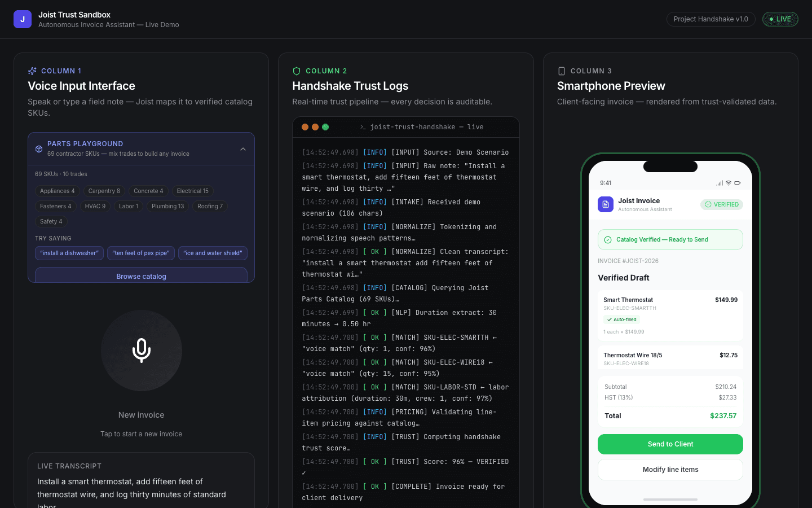812x508 pixels.
Task: Try saying "ice and water shield"
Action: point(213,253)
